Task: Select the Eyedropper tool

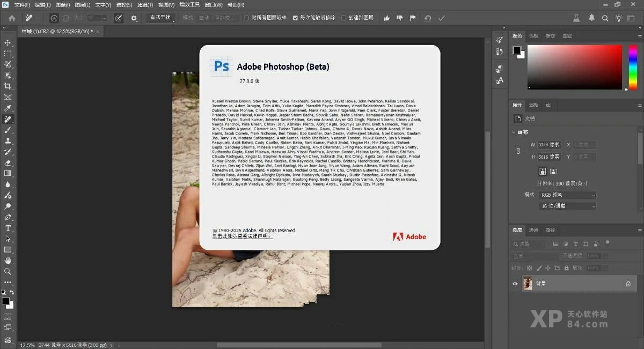Action: (x=8, y=108)
